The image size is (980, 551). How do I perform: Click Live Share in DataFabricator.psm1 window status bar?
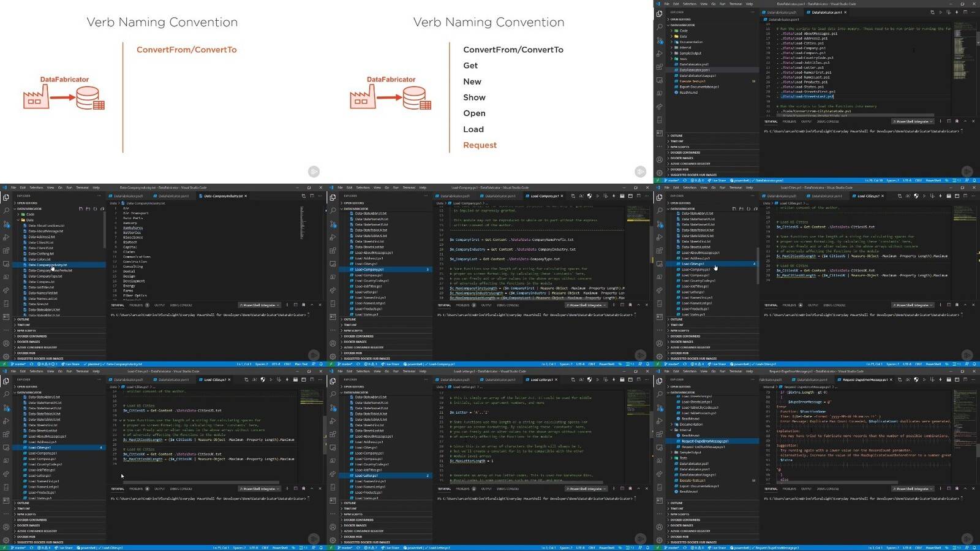tap(717, 180)
